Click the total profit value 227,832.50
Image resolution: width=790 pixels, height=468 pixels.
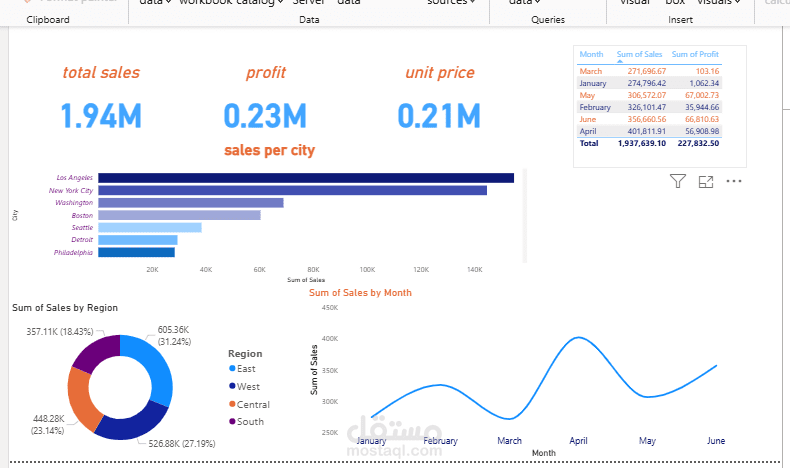[698, 144]
